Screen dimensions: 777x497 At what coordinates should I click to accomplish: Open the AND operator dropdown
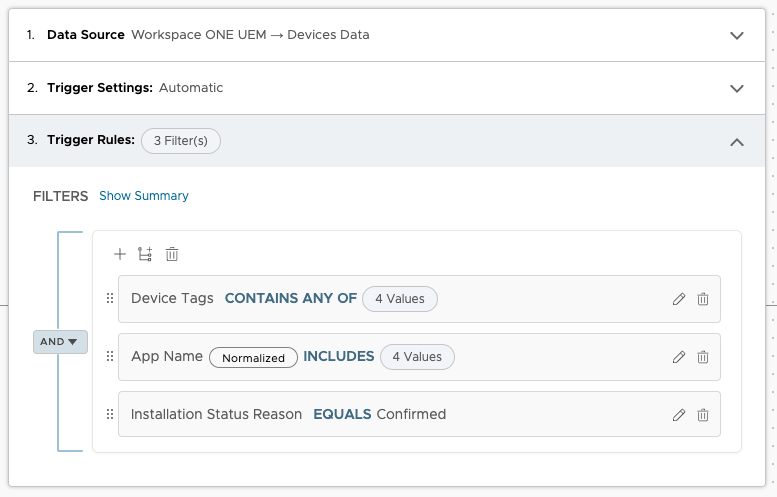click(60, 342)
